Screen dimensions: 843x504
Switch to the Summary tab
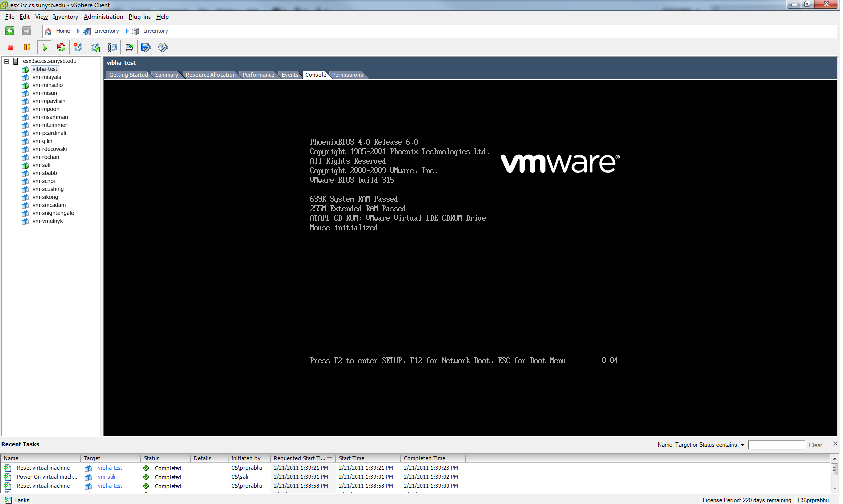[166, 75]
